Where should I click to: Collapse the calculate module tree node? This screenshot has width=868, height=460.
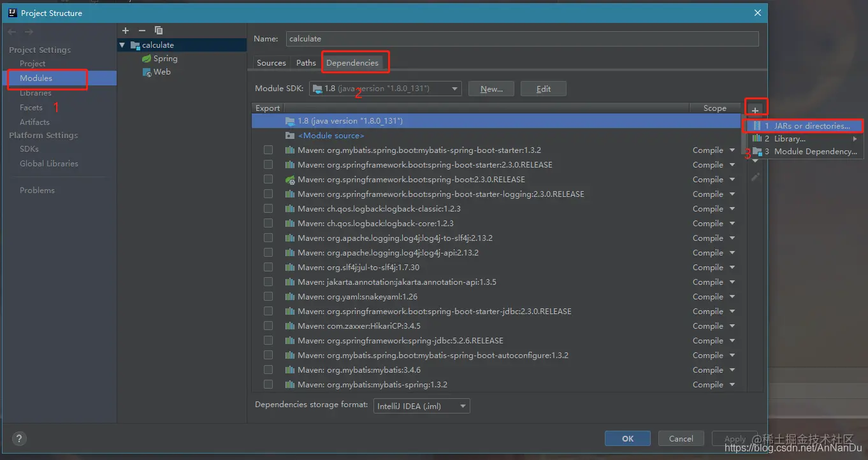click(x=122, y=45)
